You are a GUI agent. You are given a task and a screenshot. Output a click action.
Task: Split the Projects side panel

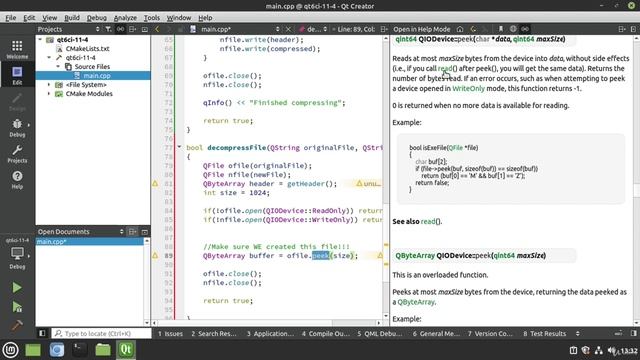point(133,29)
